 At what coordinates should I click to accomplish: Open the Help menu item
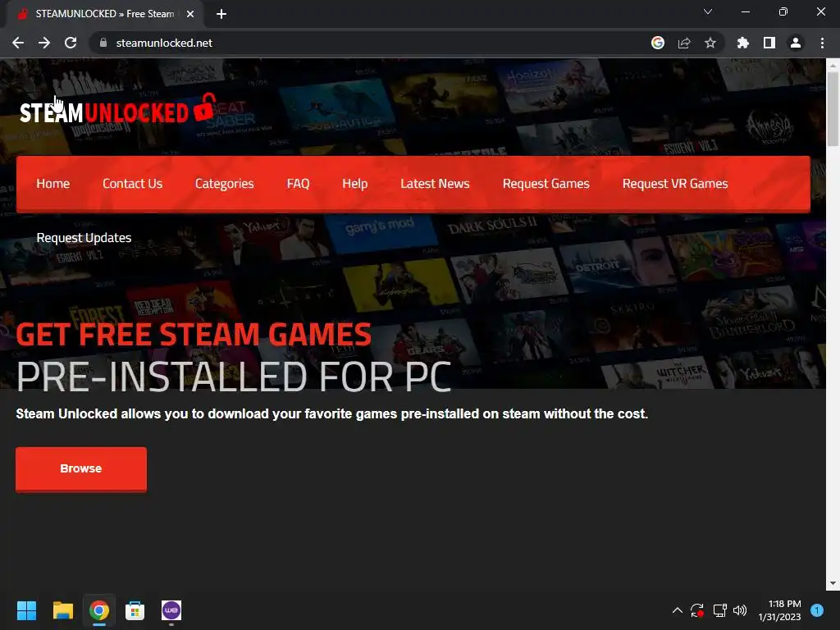coord(354,184)
